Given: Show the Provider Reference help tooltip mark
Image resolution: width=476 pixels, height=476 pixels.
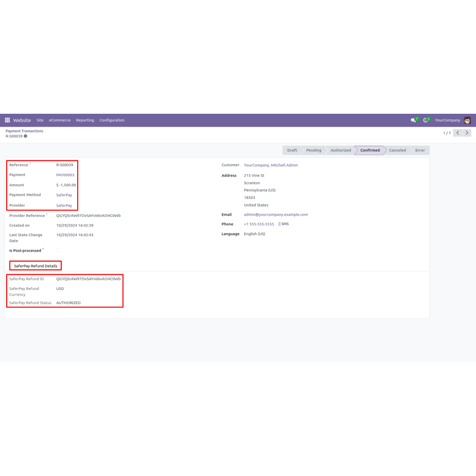Looking at the screenshot, I should tap(47, 214).
